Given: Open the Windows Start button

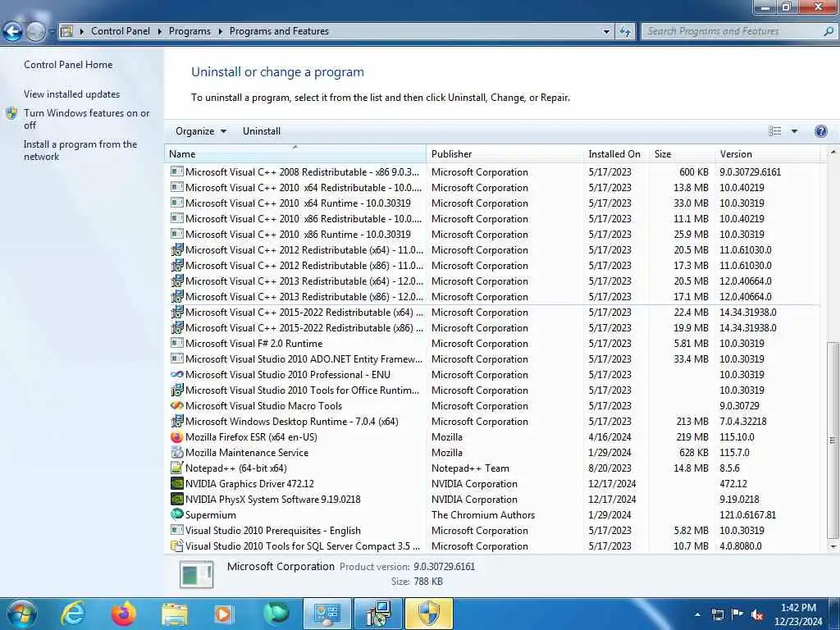Looking at the screenshot, I should point(21,614).
